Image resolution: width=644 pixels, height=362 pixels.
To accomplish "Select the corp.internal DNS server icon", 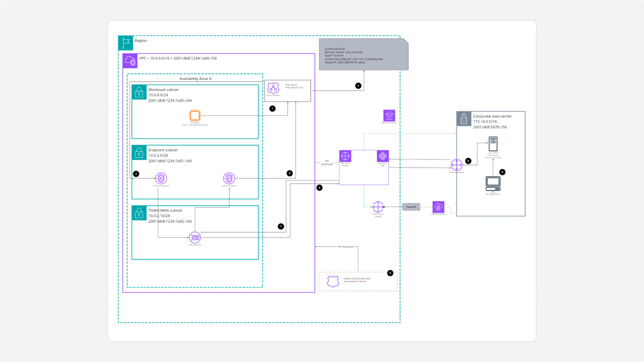I will (493, 144).
